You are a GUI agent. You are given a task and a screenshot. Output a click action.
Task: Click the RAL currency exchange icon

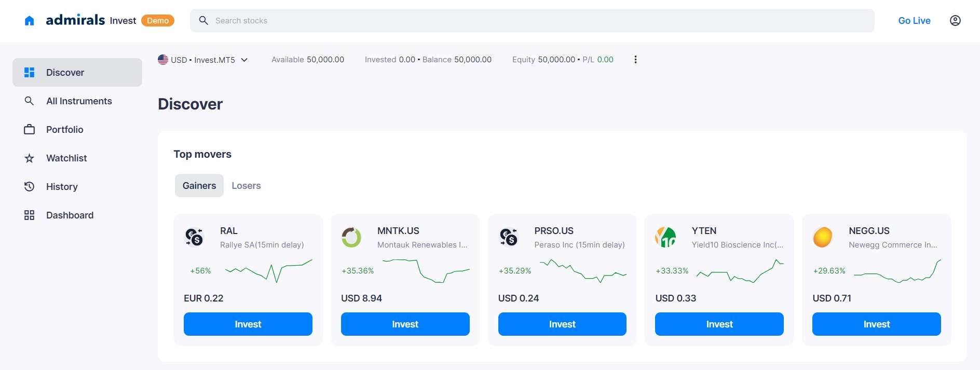(x=194, y=237)
